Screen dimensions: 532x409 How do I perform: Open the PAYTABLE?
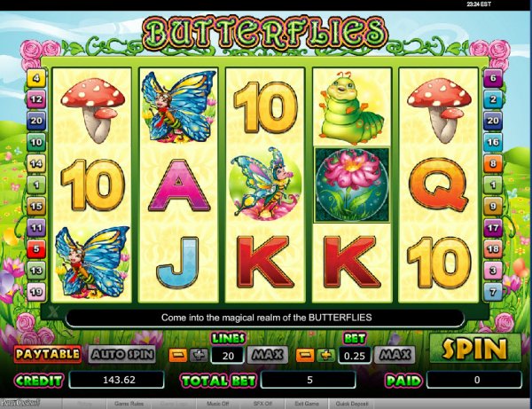tap(48, 354)
